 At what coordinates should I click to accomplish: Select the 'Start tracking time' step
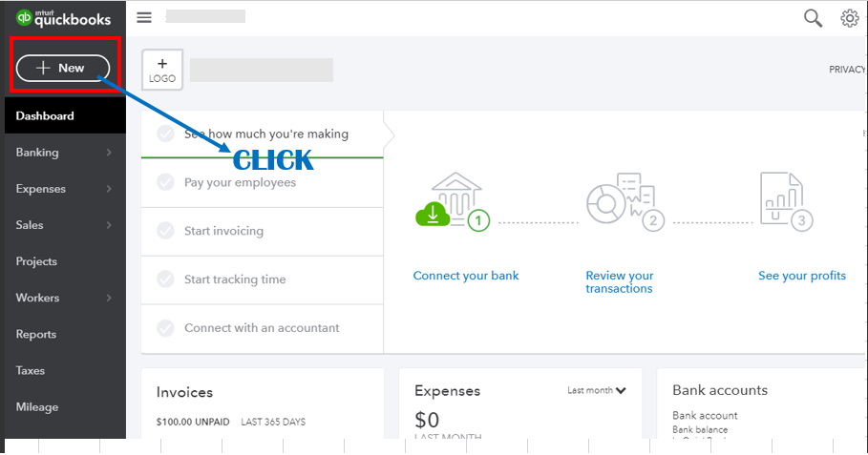[263, 279]
